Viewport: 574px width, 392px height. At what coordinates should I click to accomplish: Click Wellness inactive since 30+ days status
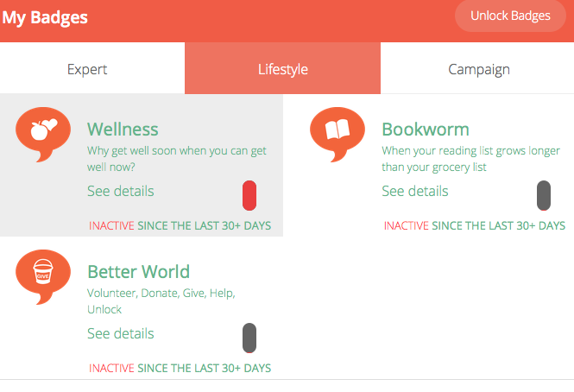(x=180, y=225)
